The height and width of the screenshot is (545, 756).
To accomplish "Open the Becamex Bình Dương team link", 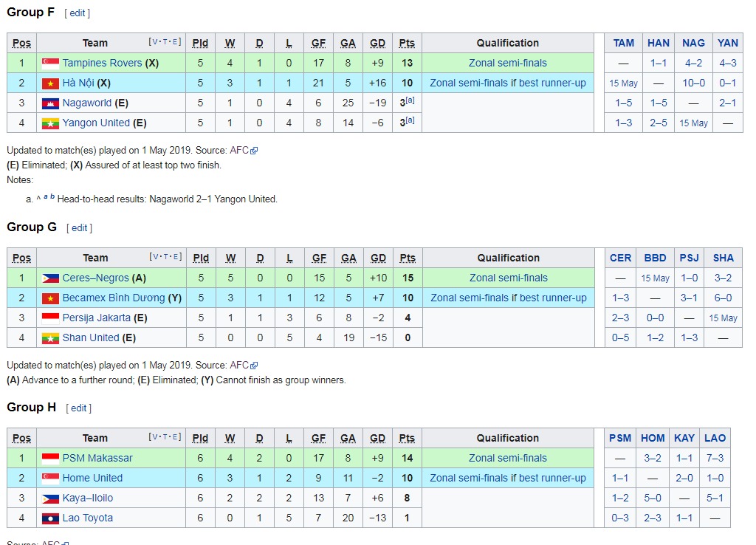I will pyautogui.click(x=114, y=298).
